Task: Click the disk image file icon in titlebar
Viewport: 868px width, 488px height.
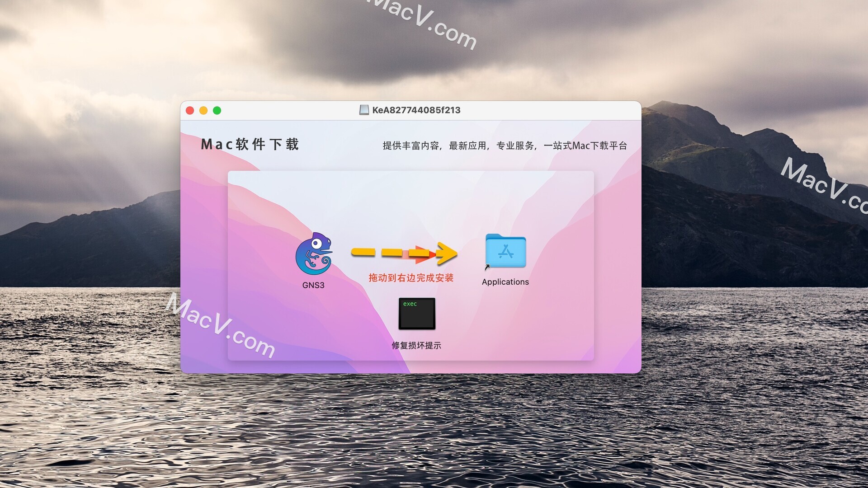Action: [x=362, y=110]
